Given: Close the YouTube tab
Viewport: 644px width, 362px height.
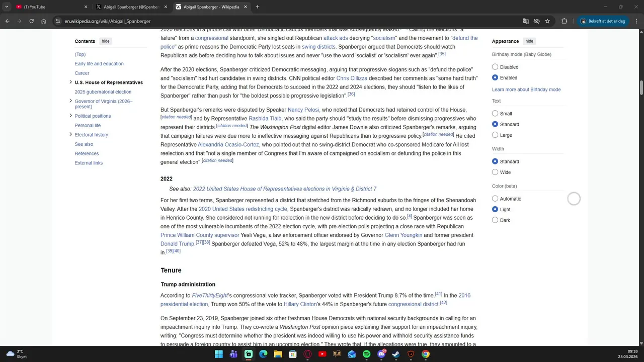Looking at the screenshot, I should tap(86, 7).
